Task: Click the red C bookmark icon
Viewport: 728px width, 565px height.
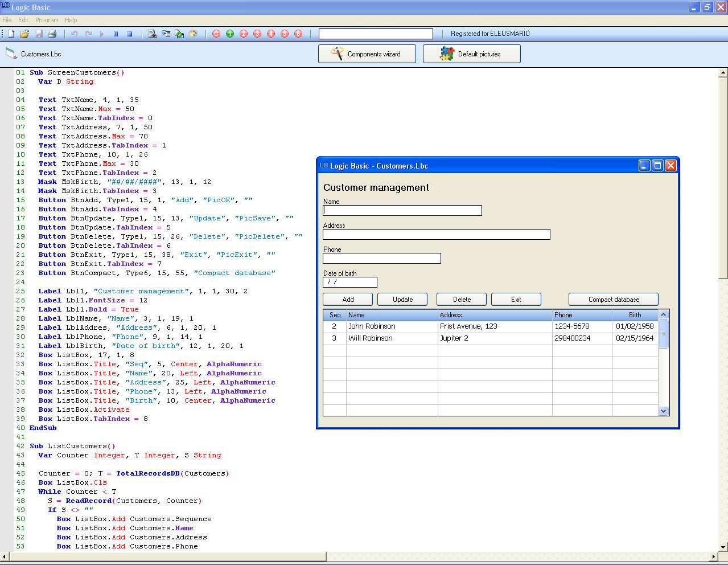Action: pyautogui.click(x=216, y=34)
